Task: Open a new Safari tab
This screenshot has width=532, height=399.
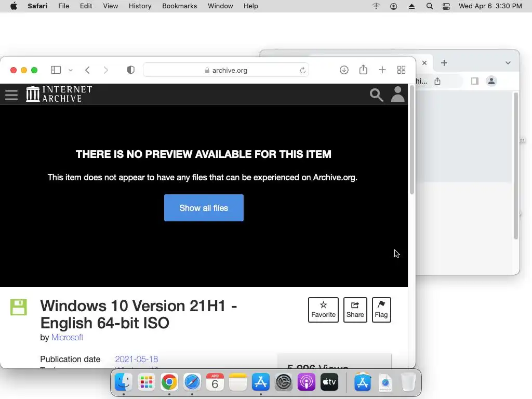Action: [382, 70]
